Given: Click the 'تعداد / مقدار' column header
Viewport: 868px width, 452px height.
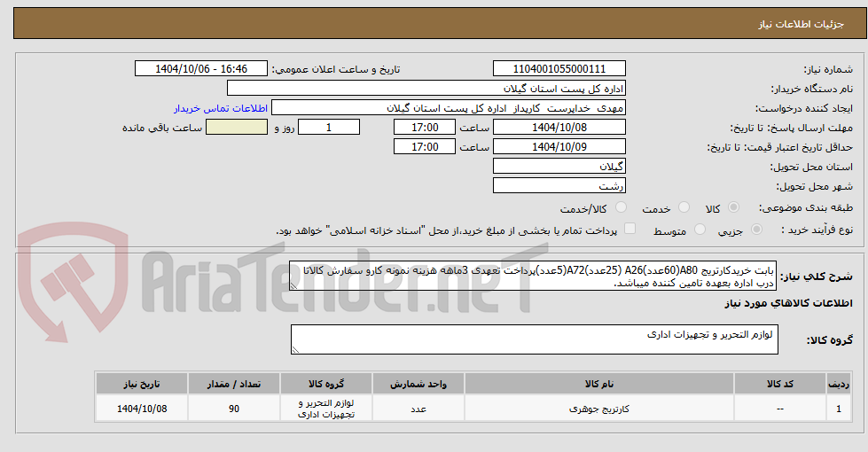Looking at the screenshot, I should tap(234, 384).
